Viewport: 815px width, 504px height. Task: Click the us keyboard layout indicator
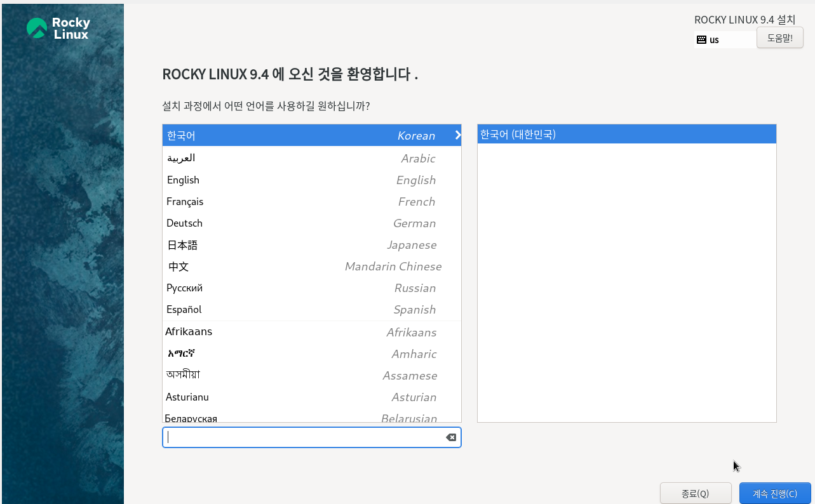[x=725, y=39]
